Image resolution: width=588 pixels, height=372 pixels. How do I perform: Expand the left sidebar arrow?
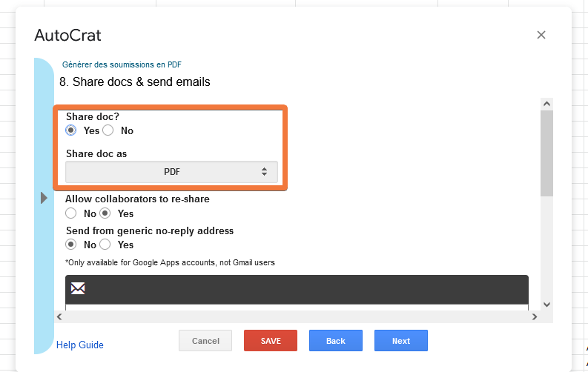44,198
